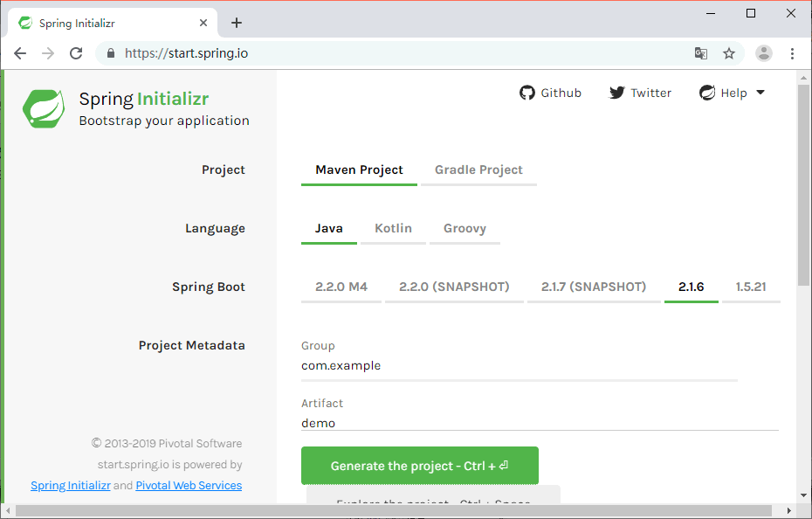Select Groovy language option
Screen dimensions: 812x519
click(464, 229)
